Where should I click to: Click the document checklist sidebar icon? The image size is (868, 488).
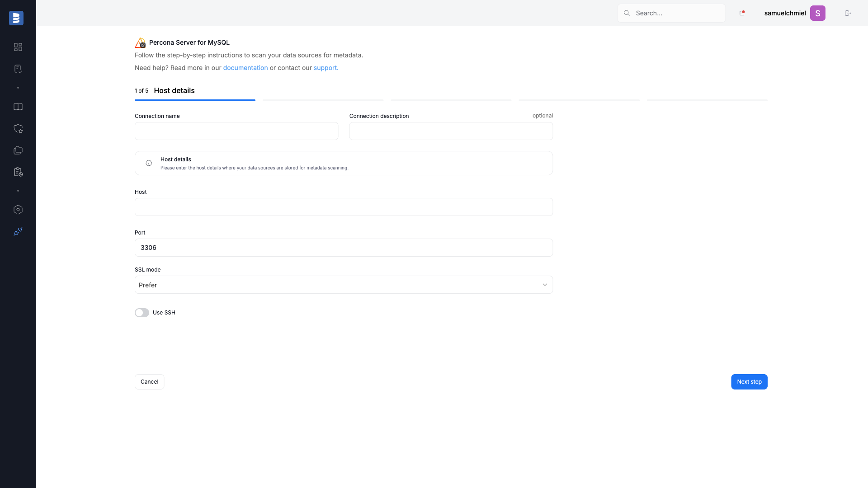18,69
